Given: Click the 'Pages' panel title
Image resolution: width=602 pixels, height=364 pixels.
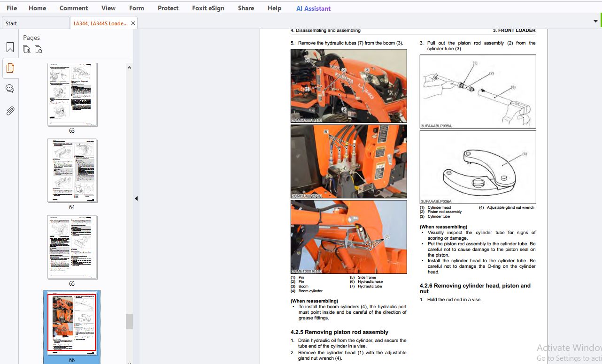Looking at the screenshot, I should point(31,38).
